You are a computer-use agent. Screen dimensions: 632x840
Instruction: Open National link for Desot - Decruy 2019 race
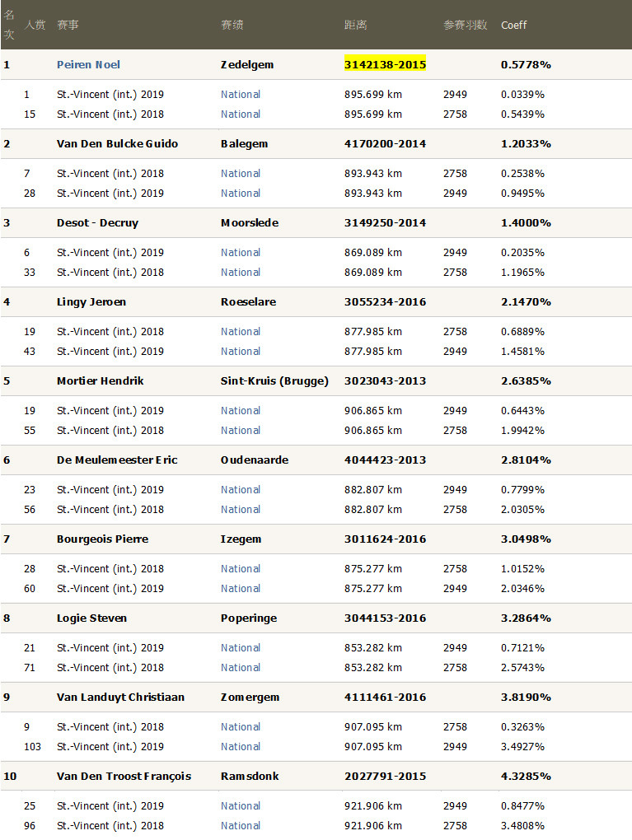(x=241, y=252)
